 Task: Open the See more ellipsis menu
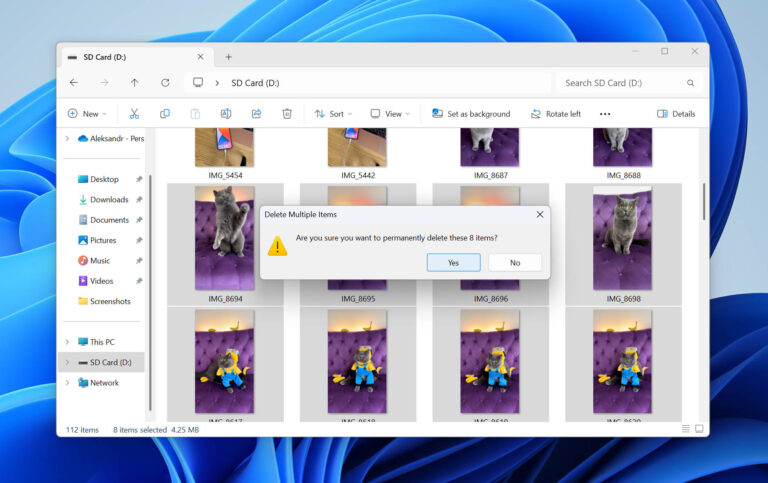tap(605, 114)
